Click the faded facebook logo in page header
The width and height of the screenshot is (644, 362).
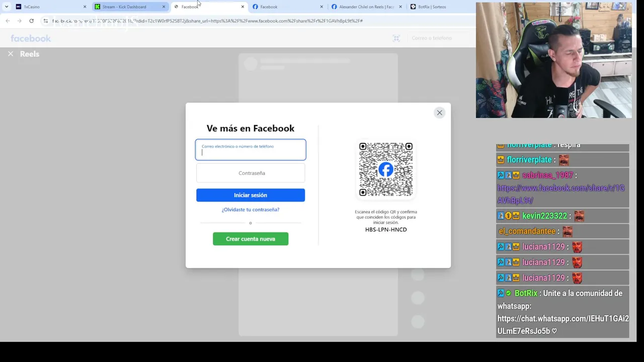[x=31, y=39]
